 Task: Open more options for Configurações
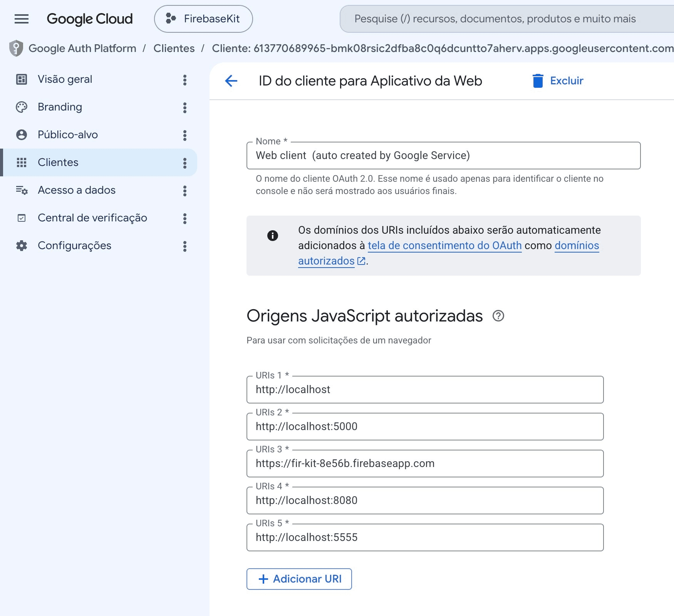[x=185, y=246]
